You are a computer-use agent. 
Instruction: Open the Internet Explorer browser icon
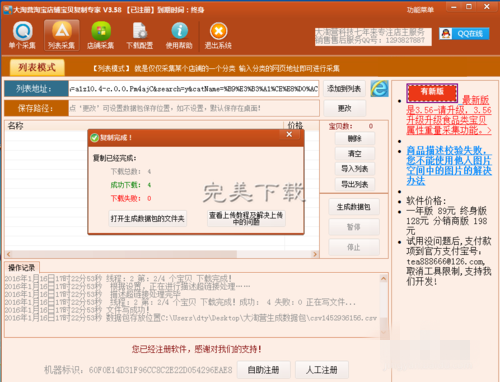tap(379, 89)
